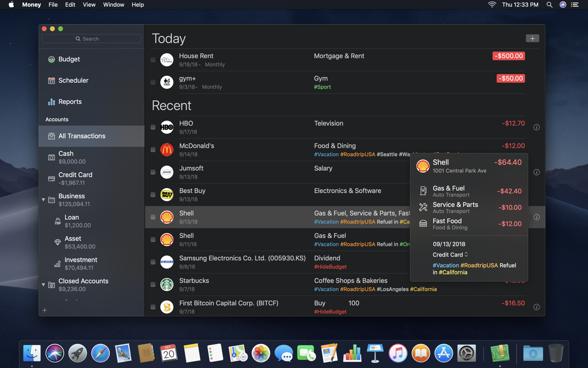Open Spotlight search in menu bar
Image resolution: width=588 pixels, height=368 pixels.
click(x=549, y=5)
